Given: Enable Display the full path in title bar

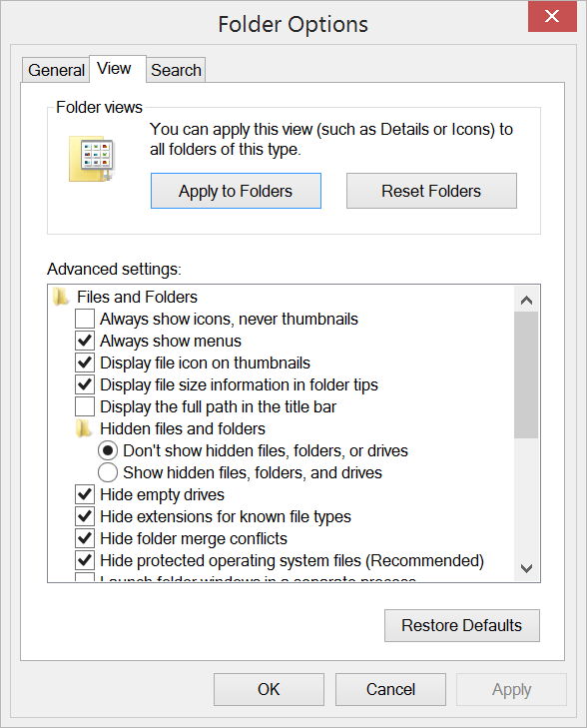Looking at the screenshot, I should click(x=85, y=406).
